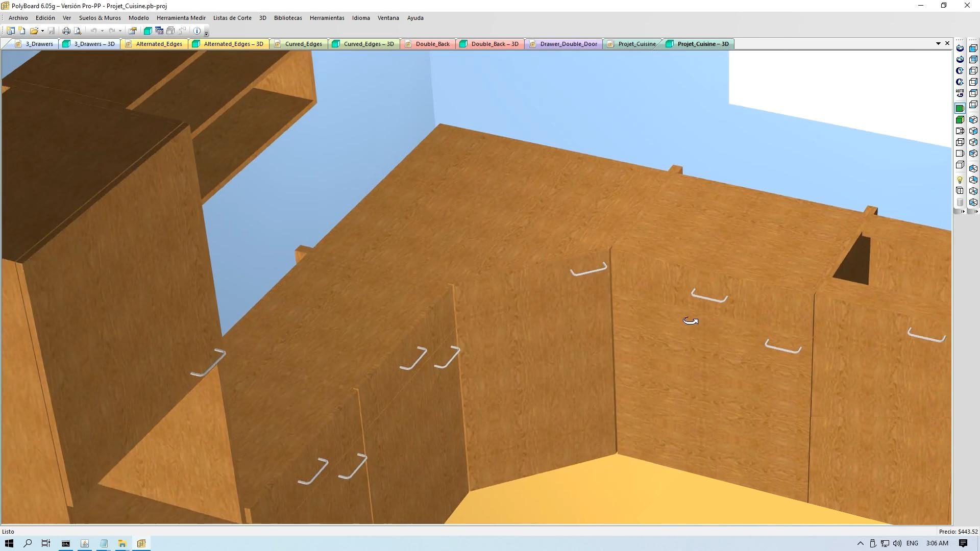Click the 3D view green cube toolbar icon
The image size is (980, 551).
148,31
